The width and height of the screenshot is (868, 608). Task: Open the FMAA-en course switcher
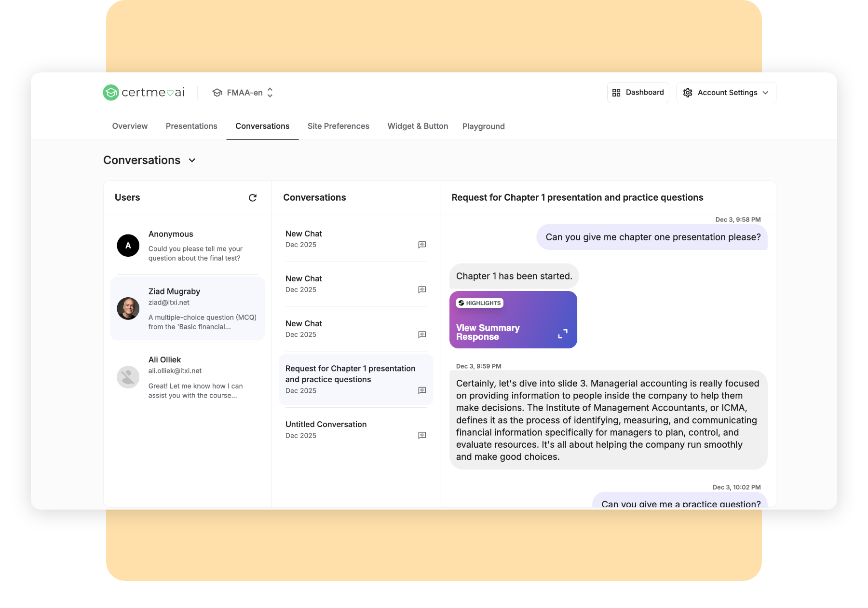click(x=243, y=93)
